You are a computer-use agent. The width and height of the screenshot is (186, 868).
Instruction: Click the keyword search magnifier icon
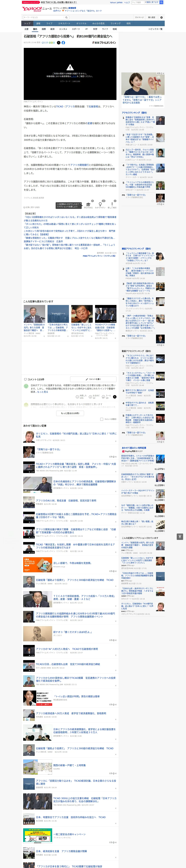tap(66, 17)
